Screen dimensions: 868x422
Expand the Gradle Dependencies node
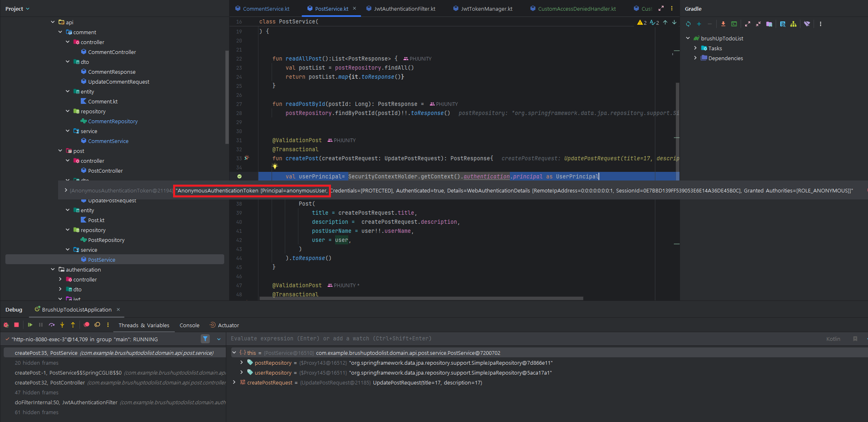point(695,58)
